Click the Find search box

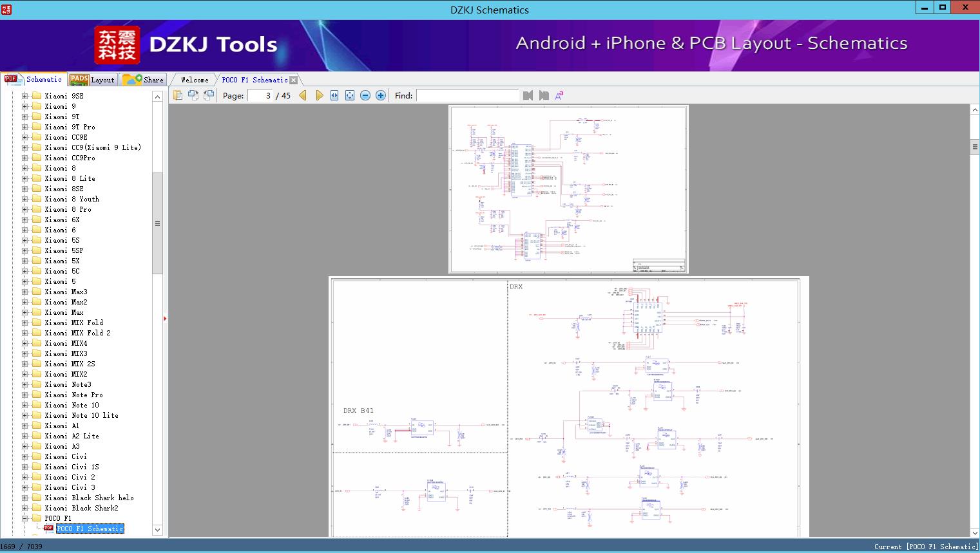tap(468, 95)
